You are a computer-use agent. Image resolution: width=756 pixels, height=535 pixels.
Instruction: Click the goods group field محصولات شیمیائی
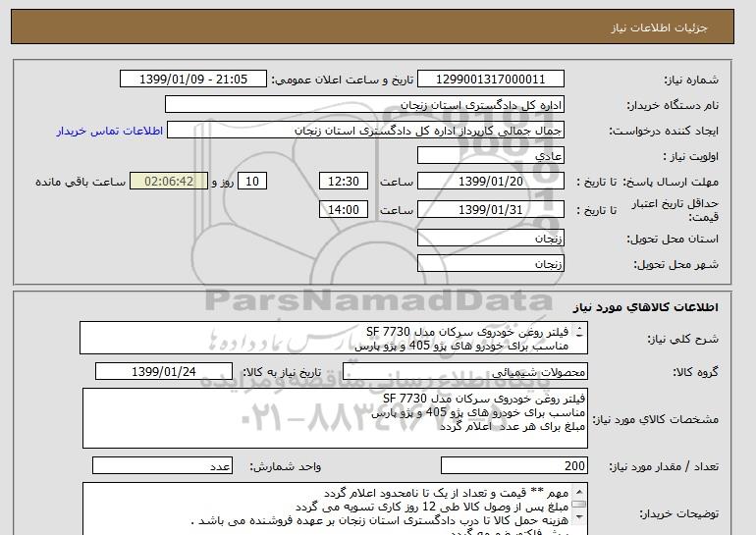(465, 372)
